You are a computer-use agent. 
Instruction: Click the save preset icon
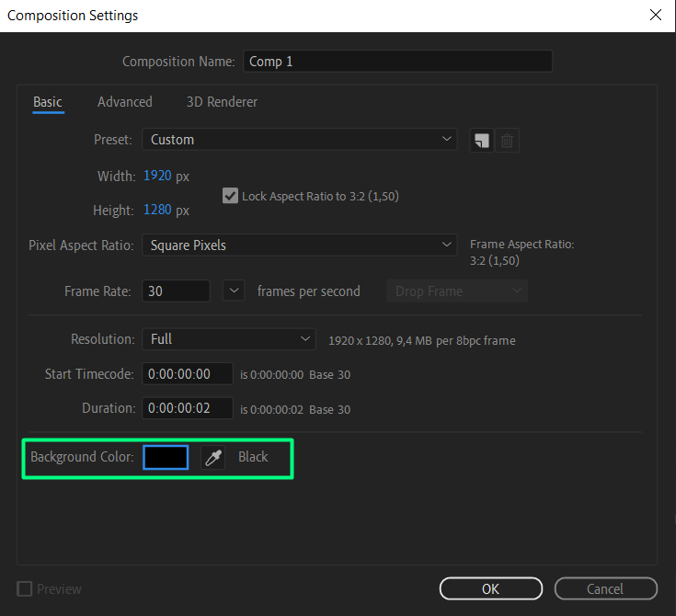pos(480,141)
